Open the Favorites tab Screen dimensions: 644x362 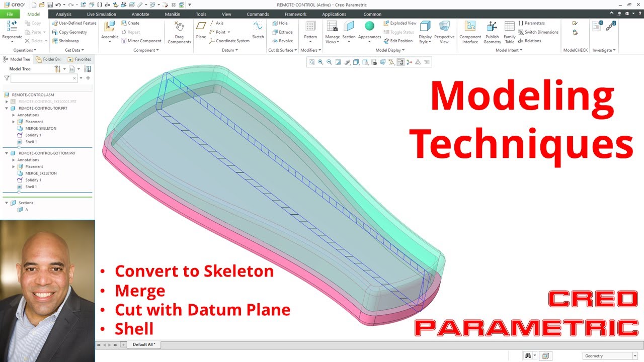click(x=79, y=59)
